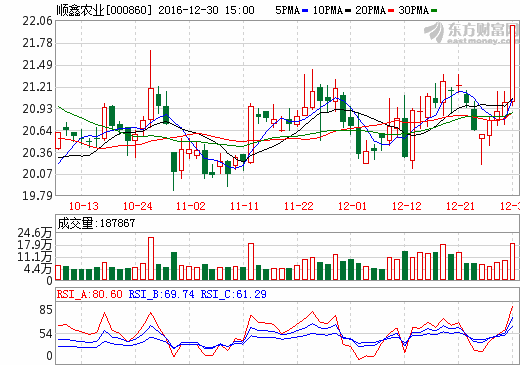This screenshot has height=365, width=520.
Task: Click the 4.4万 volume axis label
Action: pos(38,269)
